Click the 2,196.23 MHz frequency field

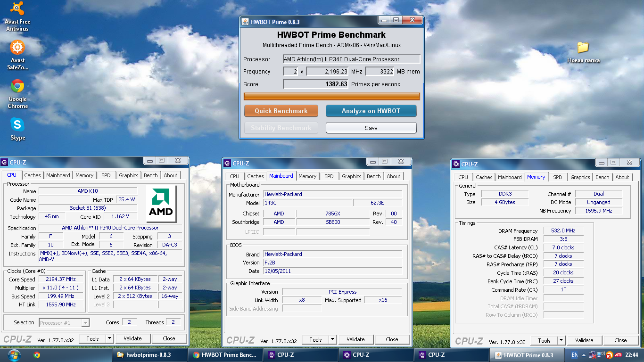328,72
